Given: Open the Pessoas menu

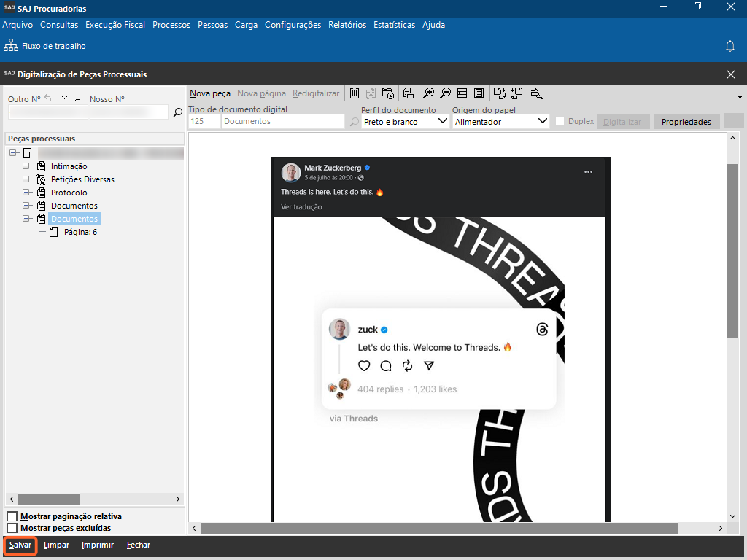Looking at the screenshot, I should pyautogui.click(x=212, y=25).
